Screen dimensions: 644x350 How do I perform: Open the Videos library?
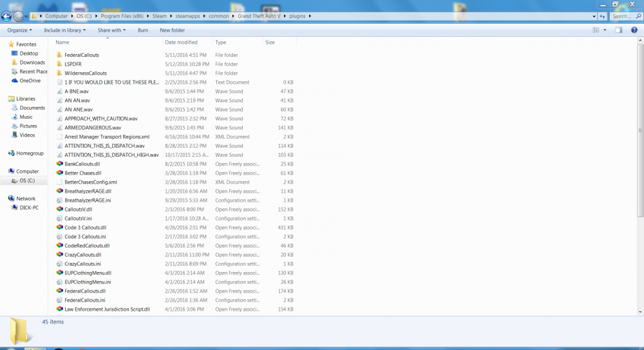[27, 135]
